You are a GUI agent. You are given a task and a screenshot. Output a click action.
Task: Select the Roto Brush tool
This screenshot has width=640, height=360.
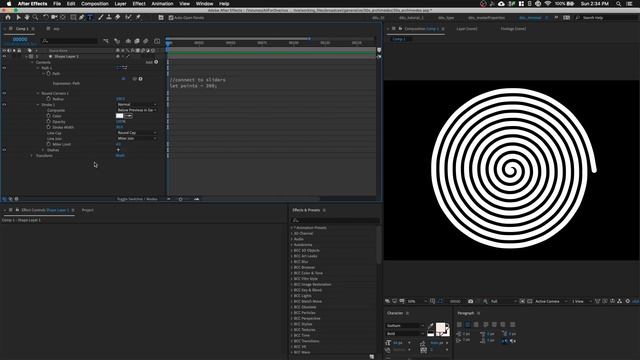click(128, 18)
